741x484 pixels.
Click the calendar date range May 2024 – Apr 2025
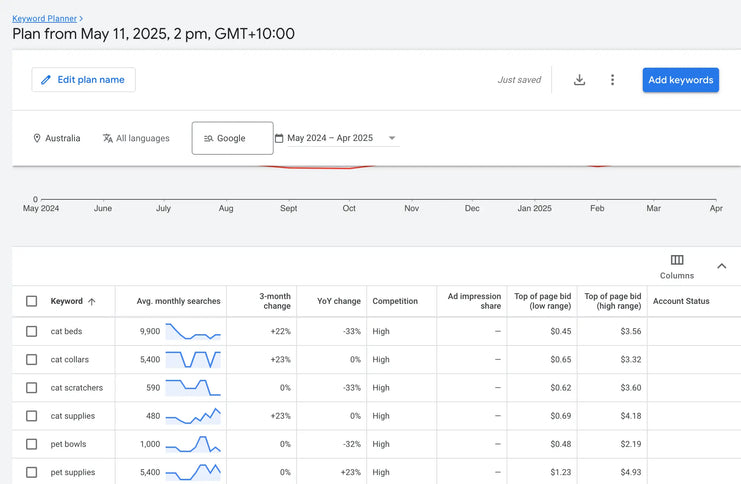pos(329,138)
